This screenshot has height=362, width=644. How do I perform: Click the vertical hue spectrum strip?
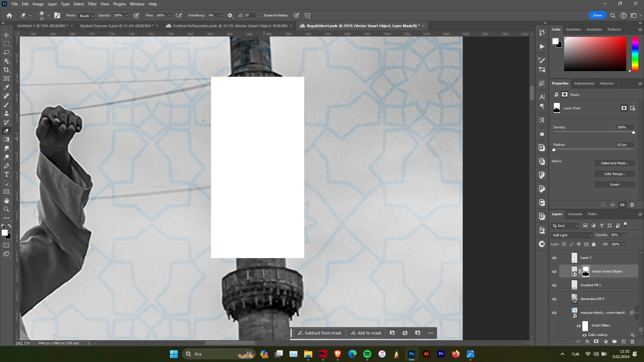(635, 54)
